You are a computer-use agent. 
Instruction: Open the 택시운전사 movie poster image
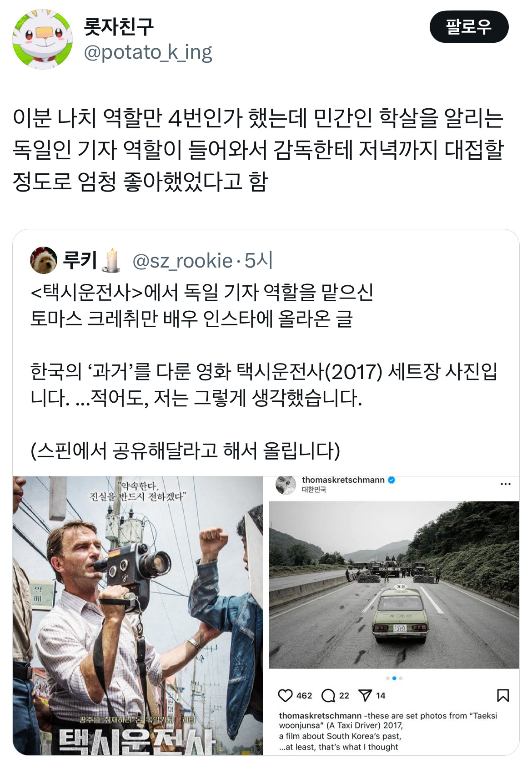[138, 616]
